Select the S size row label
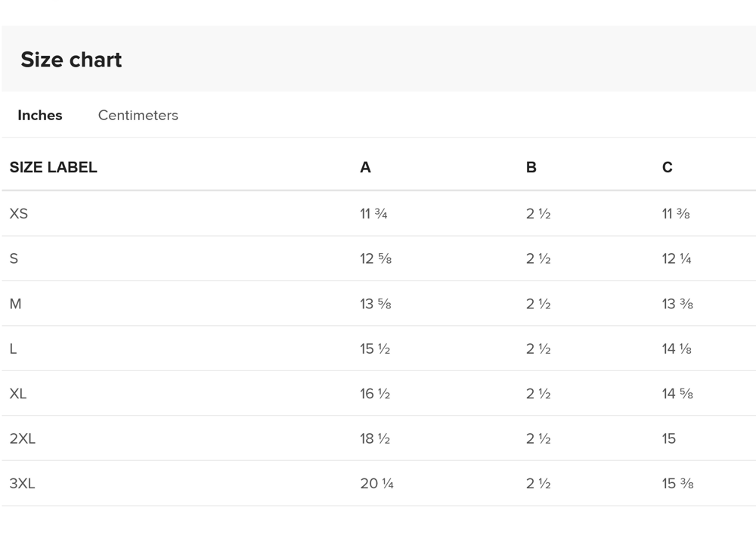The width and height of the screenshot is (756, 551). tap(14, 258)
